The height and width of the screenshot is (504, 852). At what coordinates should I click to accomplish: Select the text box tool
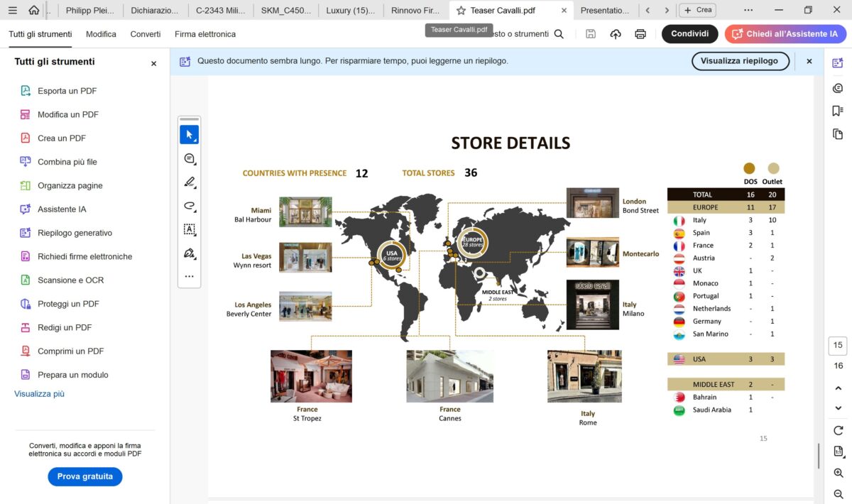(189, 229)
